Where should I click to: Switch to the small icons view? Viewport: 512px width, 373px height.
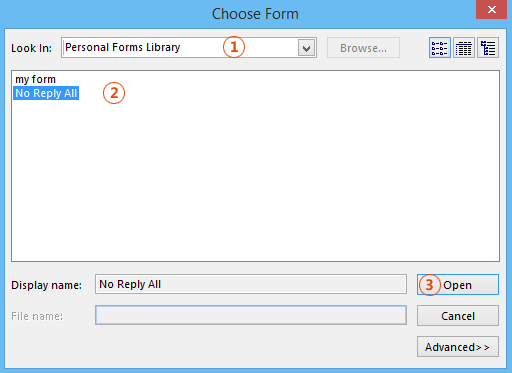pos(440,48)
